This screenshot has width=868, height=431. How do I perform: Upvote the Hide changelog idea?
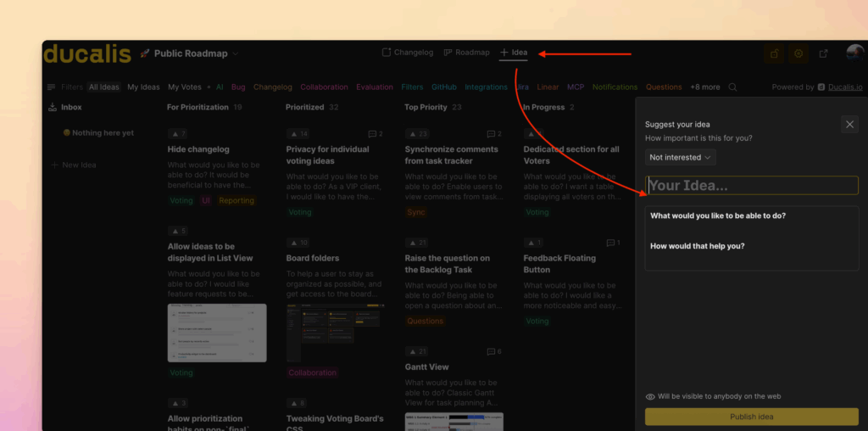tap(178, 134)
